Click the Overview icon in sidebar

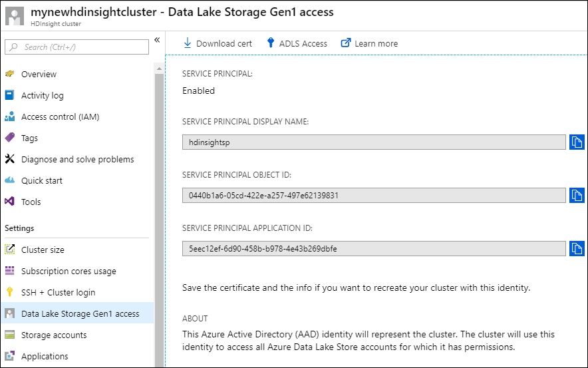pos(10,74)
